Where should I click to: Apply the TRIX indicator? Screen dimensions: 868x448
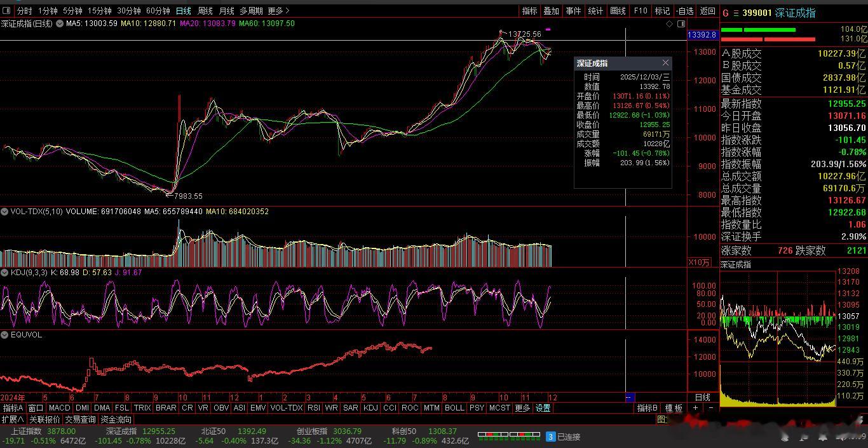142,408
